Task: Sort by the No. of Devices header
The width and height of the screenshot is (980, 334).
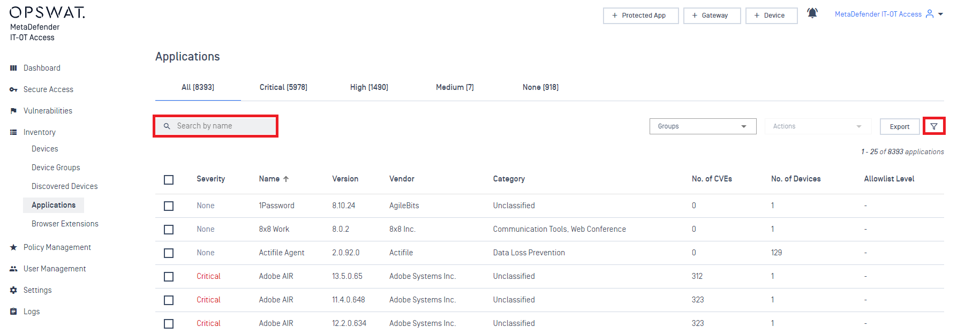Action: (796, 179)
